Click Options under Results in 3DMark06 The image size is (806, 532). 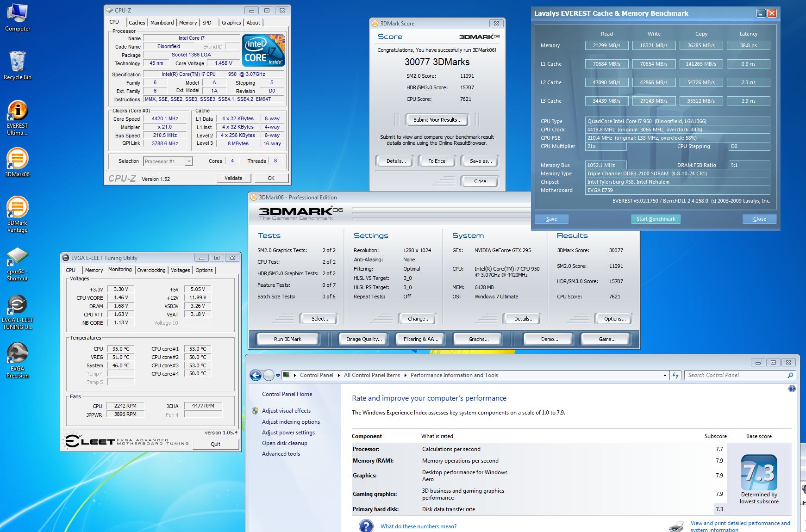tap(615, 319)
